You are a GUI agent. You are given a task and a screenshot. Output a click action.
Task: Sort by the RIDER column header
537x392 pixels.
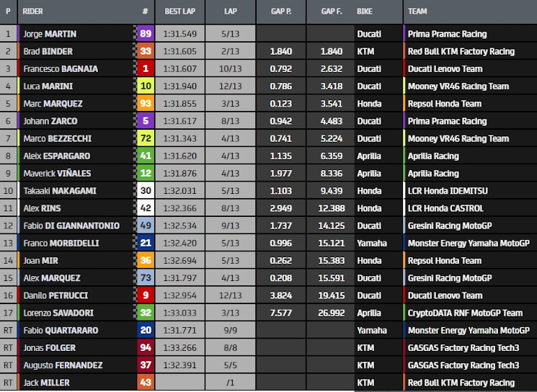pyautogui.click(x=33, y=12)
